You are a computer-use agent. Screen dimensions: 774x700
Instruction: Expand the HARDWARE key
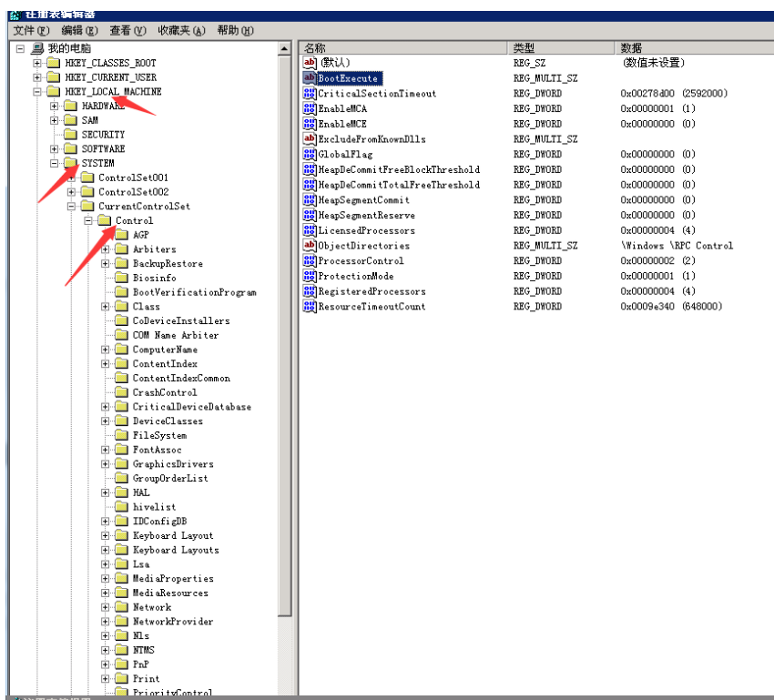click(54, 107)
